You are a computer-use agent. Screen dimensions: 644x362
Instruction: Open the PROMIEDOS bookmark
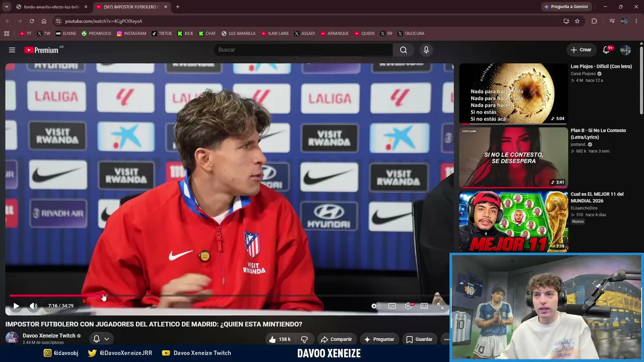(97, 34)
